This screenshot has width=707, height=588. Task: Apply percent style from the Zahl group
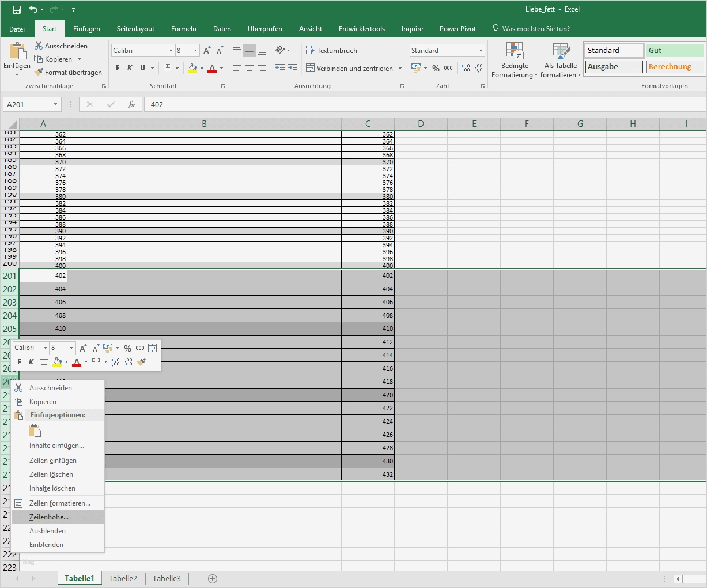click(x=436, y=68)
